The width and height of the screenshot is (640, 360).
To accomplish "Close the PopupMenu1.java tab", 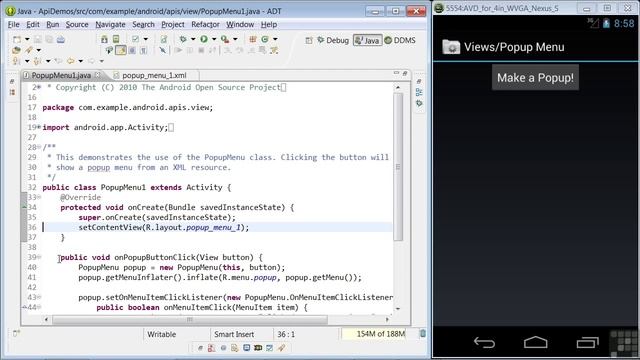I will click(98, 75).
